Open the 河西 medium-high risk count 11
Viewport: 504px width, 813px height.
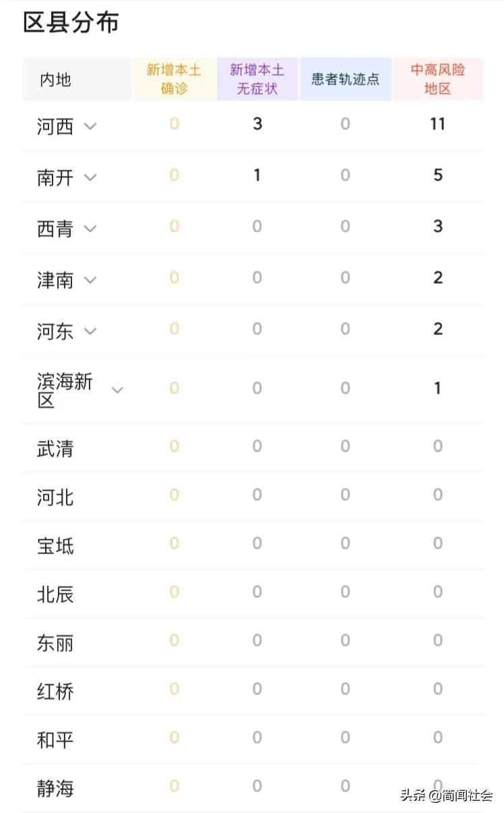(438, 124)
